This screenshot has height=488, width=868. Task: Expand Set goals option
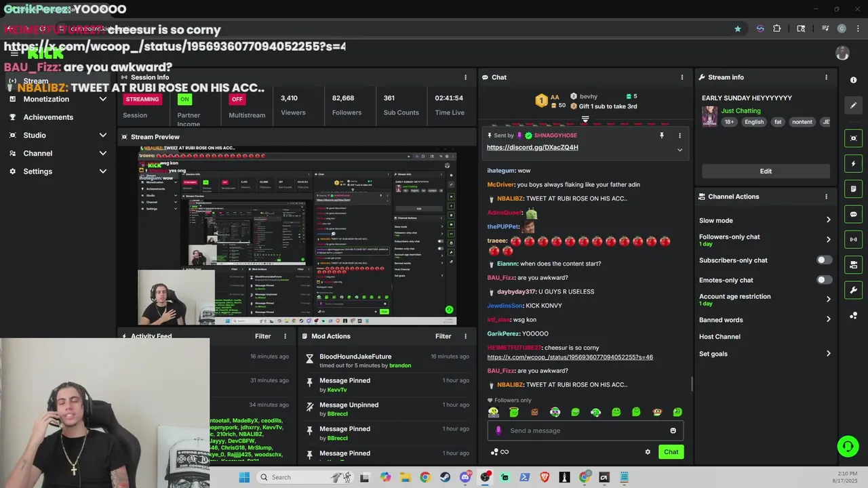click(828, 354)
